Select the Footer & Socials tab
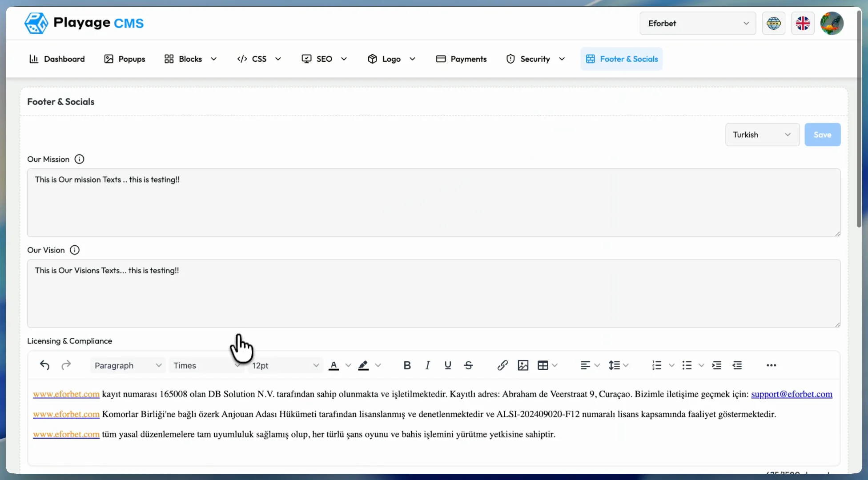Viewport: 868px width, 480px height. tap(622, 59)
